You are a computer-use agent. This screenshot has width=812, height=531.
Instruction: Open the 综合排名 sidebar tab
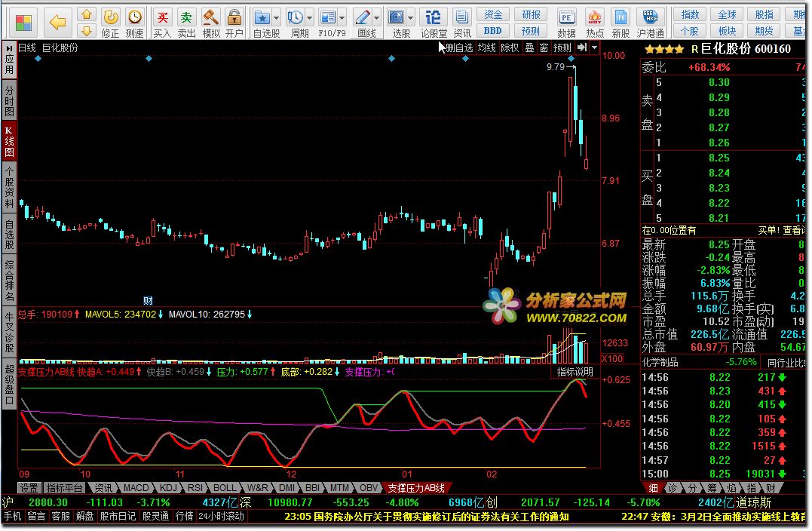click(9, 281)
